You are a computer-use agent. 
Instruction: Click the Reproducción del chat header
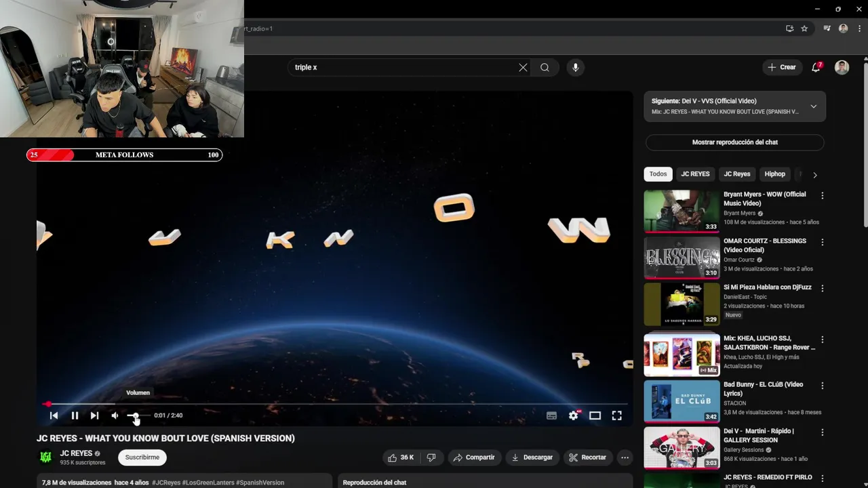coord(375,483)
